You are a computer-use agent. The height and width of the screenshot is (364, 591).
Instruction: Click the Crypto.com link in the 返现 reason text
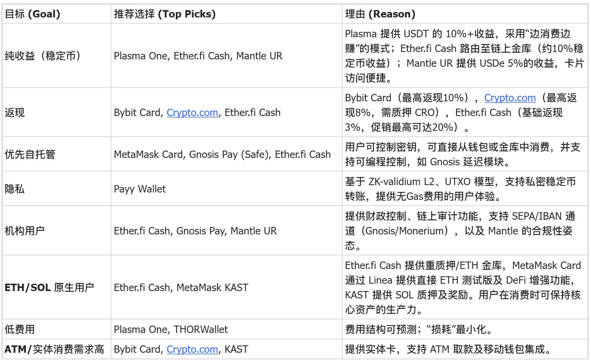point(510,98)
